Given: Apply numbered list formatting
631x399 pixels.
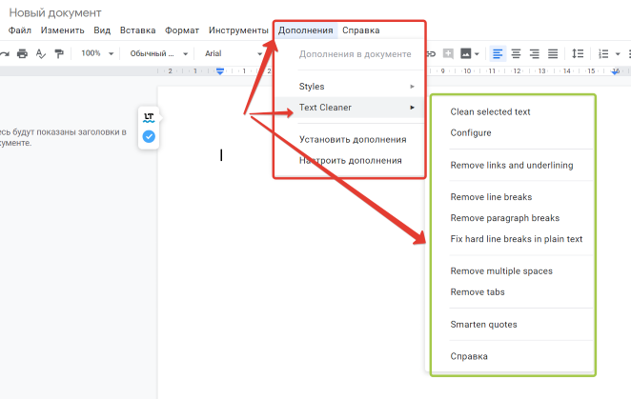Looking at the screenshot, I should click(x=603, y=54).
